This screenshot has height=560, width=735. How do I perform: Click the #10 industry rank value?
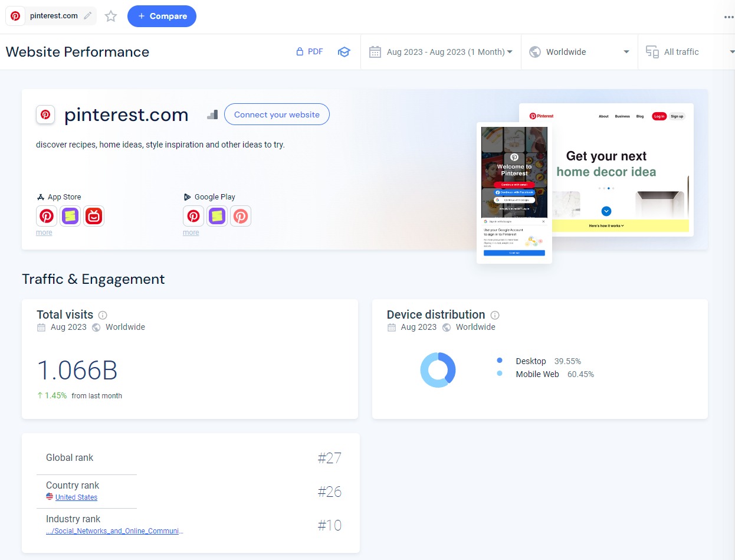click(x=330, y=525)
